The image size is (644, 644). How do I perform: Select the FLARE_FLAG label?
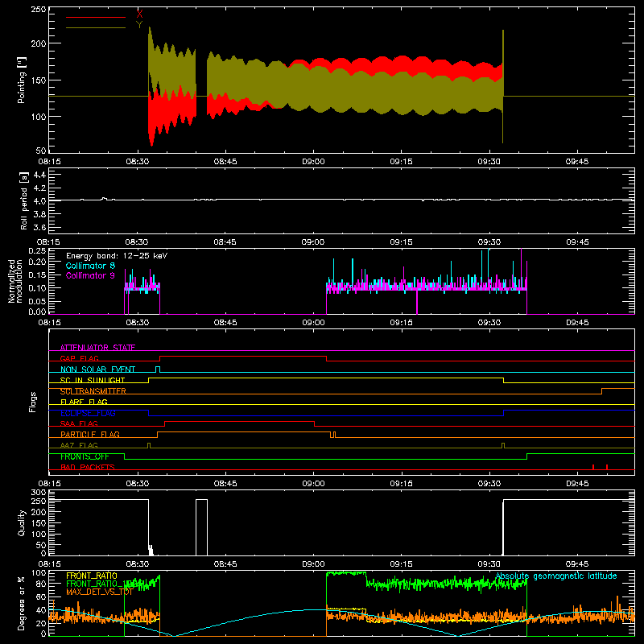pyautogui.click(x=84, y=402)
